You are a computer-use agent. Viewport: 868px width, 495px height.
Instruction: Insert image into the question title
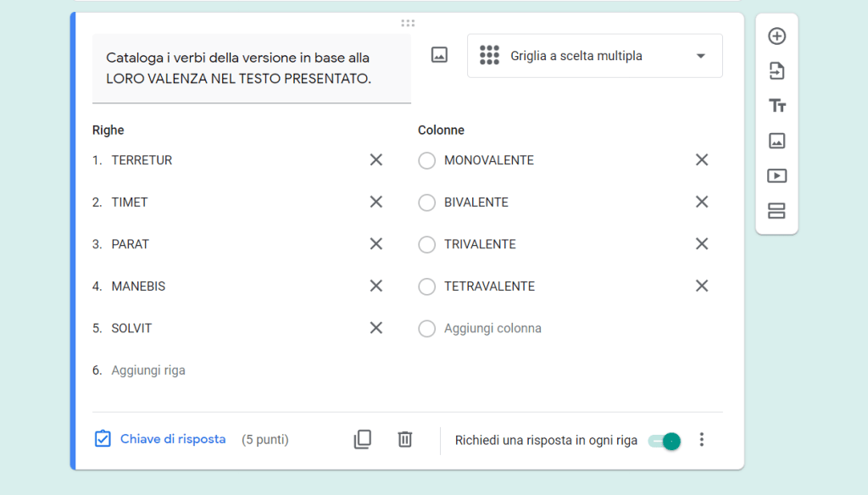point(439,56)
